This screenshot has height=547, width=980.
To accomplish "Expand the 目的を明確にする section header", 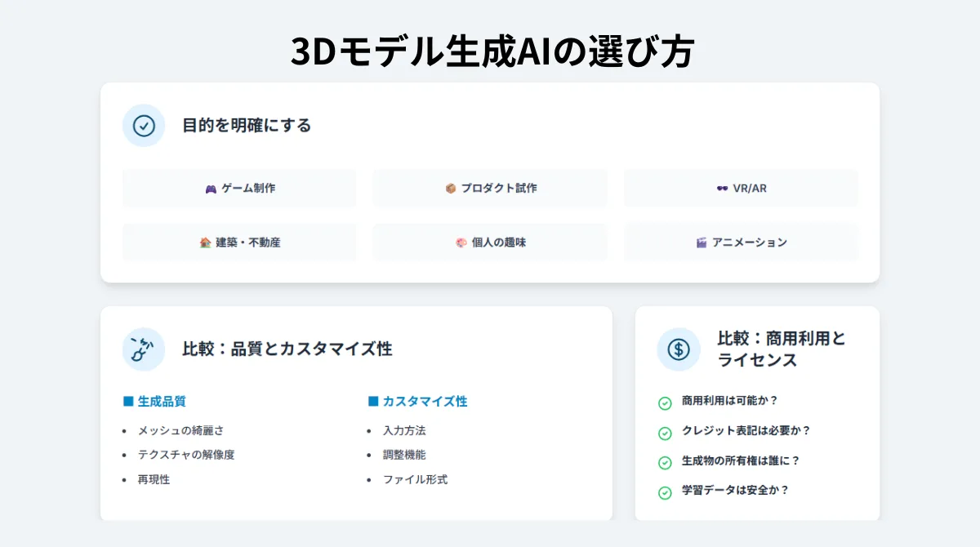I will tap(247, 126).
